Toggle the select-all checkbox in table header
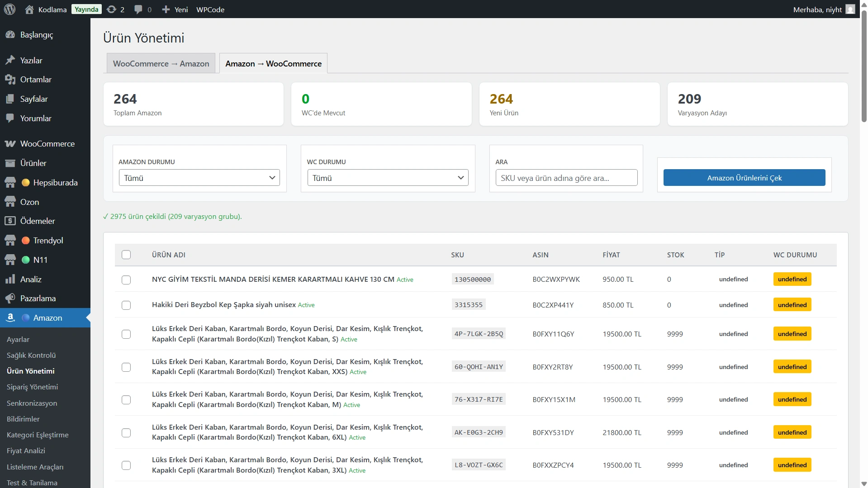Viewport: 868px width, 488px height. pos(126,255)
